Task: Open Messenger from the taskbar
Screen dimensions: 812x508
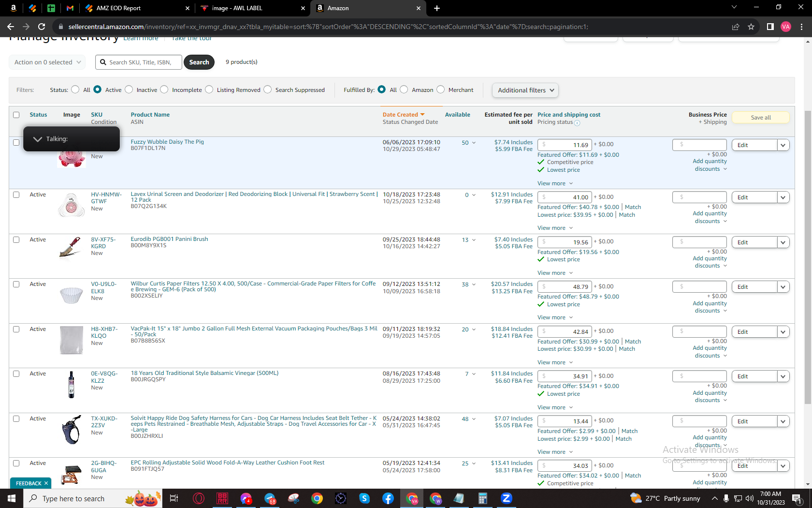Action: (x=246, y=498)
